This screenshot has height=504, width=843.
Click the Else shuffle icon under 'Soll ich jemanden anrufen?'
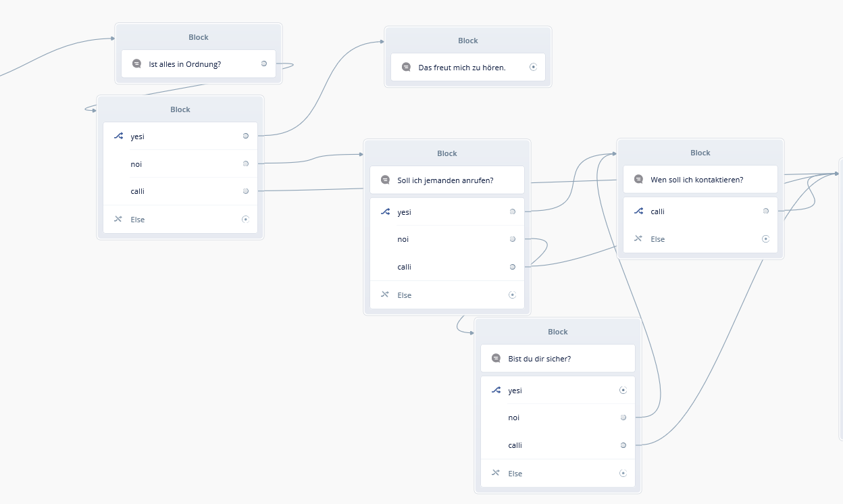[x=385, y=295]
